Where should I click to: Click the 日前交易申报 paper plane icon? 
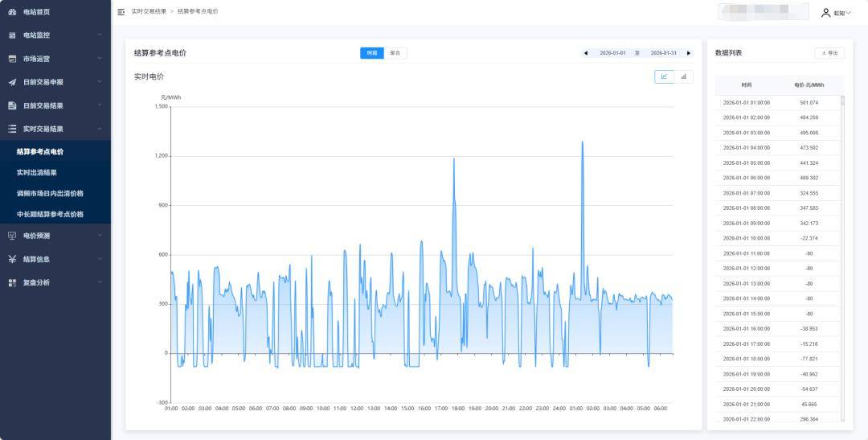click(x=12, y=82)
